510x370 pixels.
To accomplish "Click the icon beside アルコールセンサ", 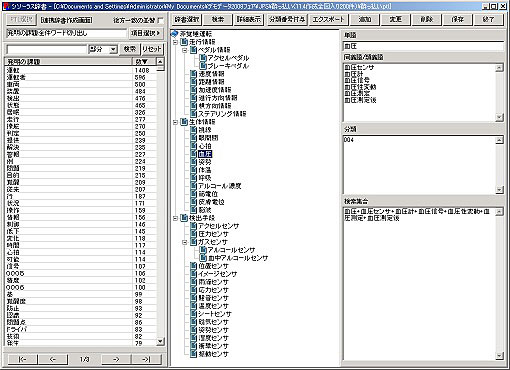I will point(203,250).
